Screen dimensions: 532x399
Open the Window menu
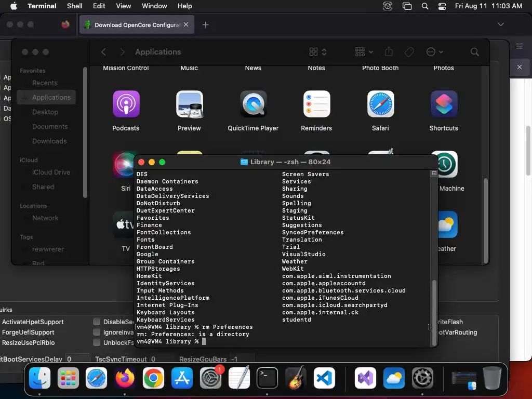pyautogui.click(x=154, y=6)
